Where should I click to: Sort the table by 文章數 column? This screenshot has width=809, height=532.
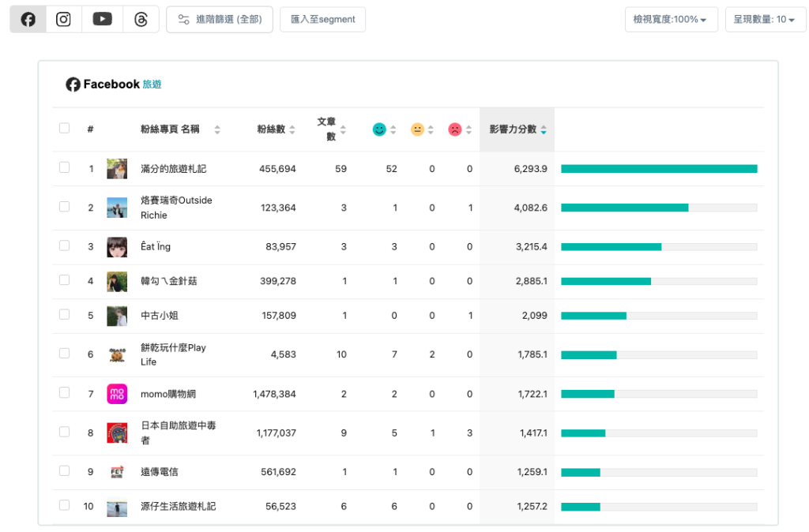click(x=331, y=129)
